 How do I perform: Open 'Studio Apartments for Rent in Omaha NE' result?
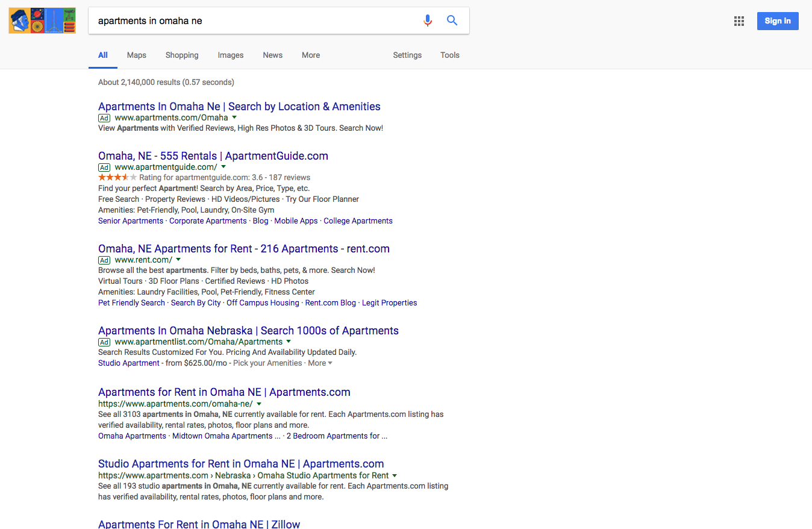click(x=241, y=464)
